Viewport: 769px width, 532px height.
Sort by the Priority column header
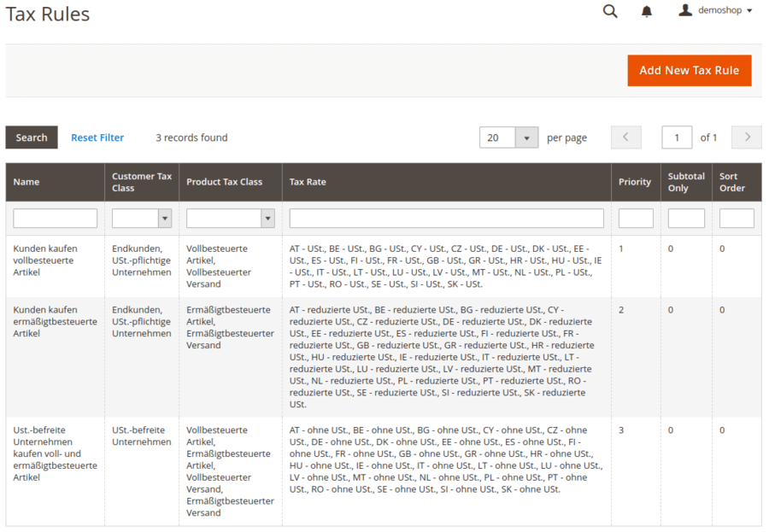point(634,182)
